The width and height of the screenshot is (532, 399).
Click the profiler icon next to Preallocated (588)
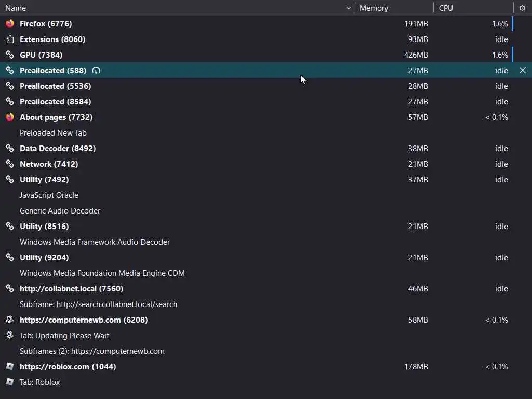(96, 70)
